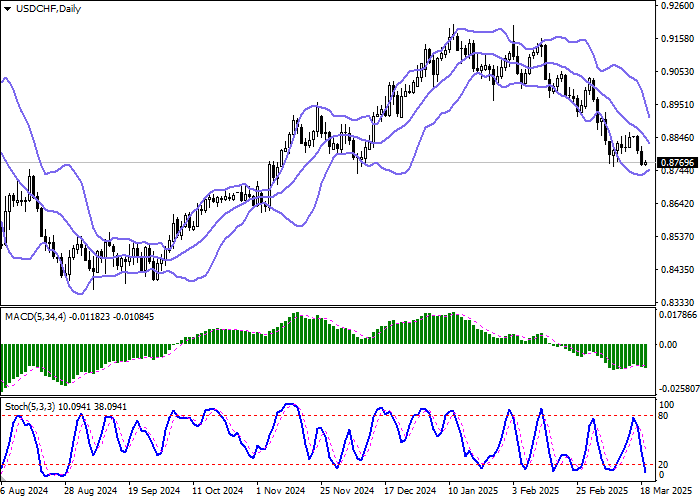Viewport: 700px width, 500px height.
Task: Click the triangle icon beside USDCHF,Daily
Action: click(7, 9)
